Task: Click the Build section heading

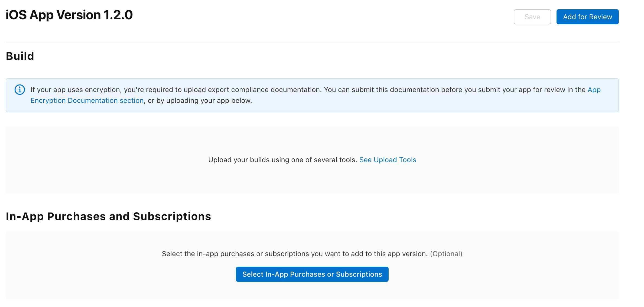Action: point(20,56)
